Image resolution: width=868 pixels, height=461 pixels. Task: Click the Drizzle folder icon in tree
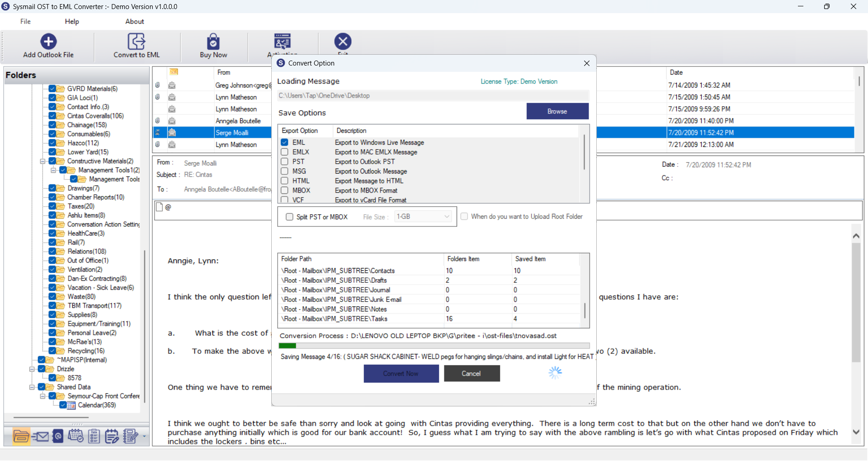pyautogui.click(x=50, y=369)
